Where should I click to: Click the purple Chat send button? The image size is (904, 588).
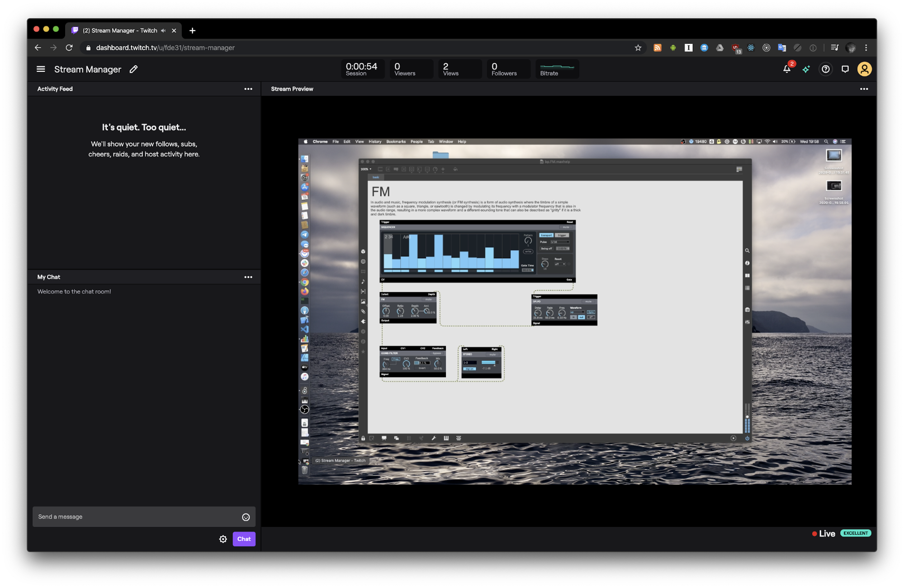coord(244,539)
